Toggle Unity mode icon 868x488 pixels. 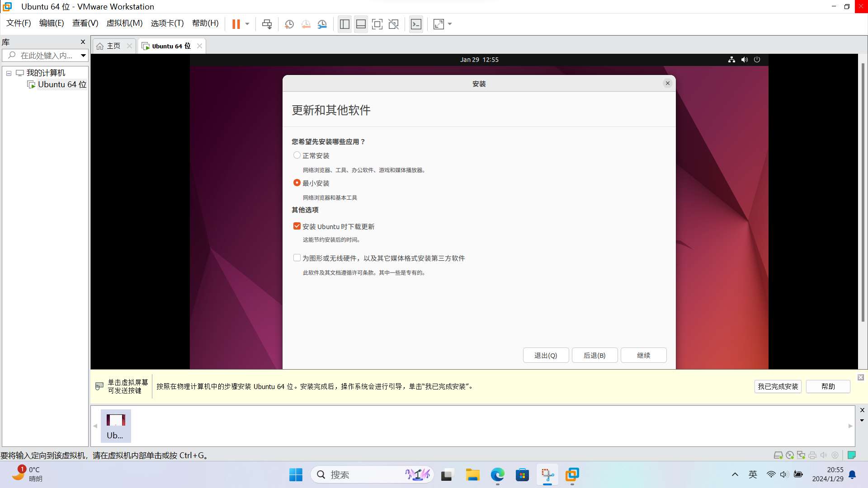tap(394, 24)
